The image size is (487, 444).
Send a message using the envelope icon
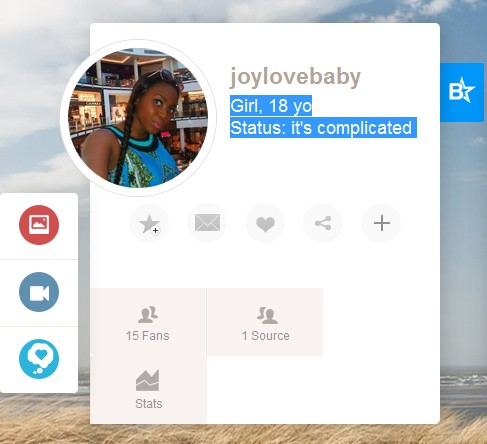point(207,223)
